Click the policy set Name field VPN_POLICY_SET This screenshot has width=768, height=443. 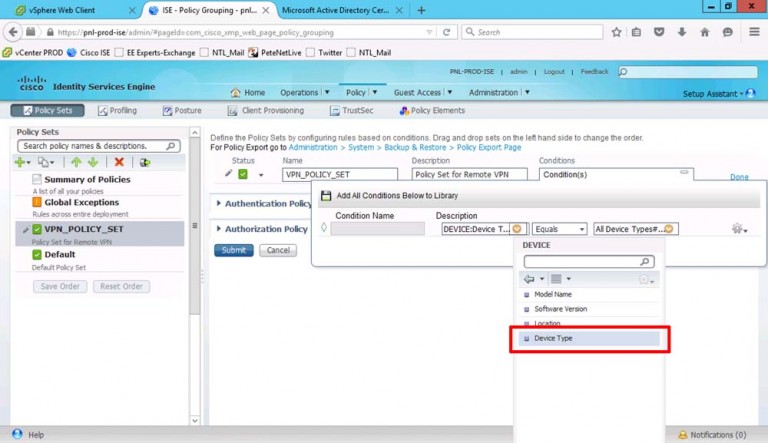pos(339,174)
